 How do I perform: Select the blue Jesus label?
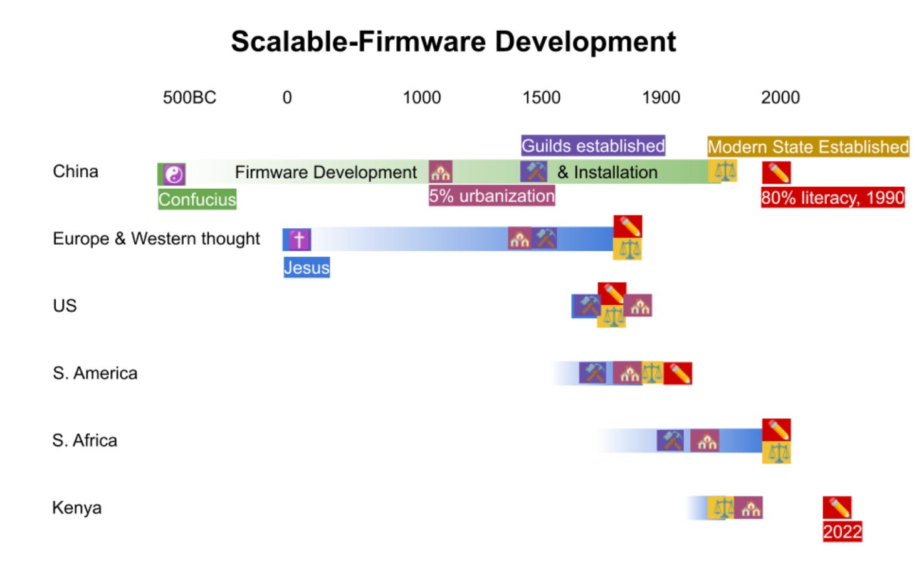pyautogui.click(x=307, y=267)
